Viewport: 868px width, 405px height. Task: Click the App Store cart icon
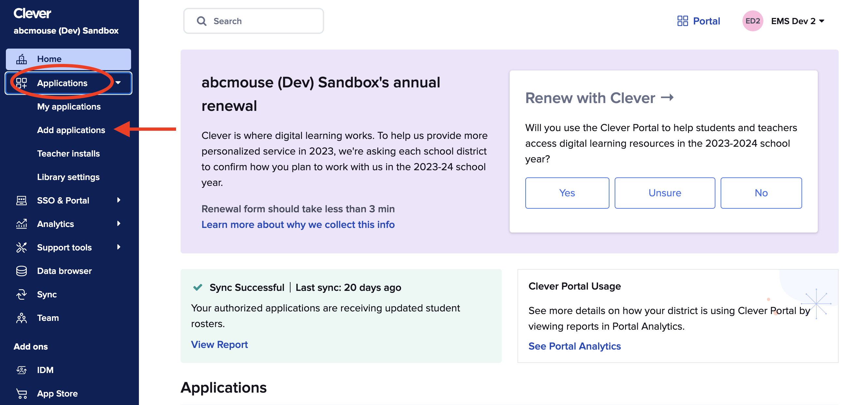[22, 394]
